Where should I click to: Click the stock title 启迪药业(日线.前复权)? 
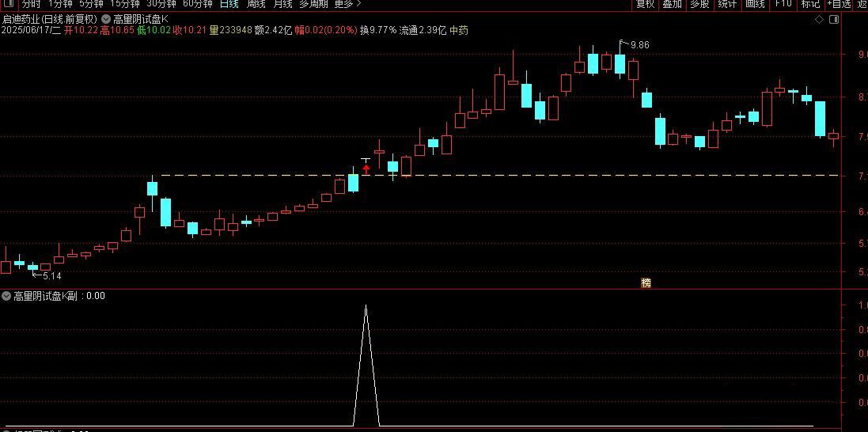pyautogui.click(x=50, y=19)
